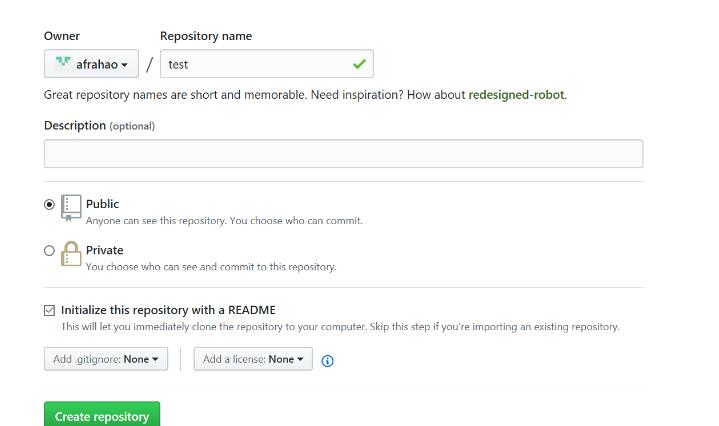
Task: Click the Private option label
Action: 105,250
